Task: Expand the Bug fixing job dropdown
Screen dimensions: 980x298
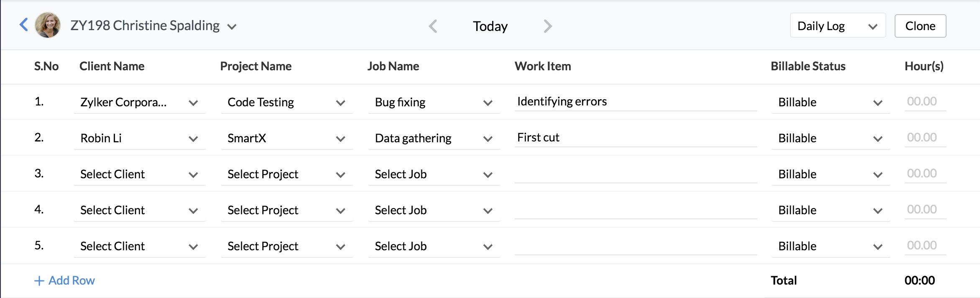Action: pyautogui.click(x=434, y=103)
